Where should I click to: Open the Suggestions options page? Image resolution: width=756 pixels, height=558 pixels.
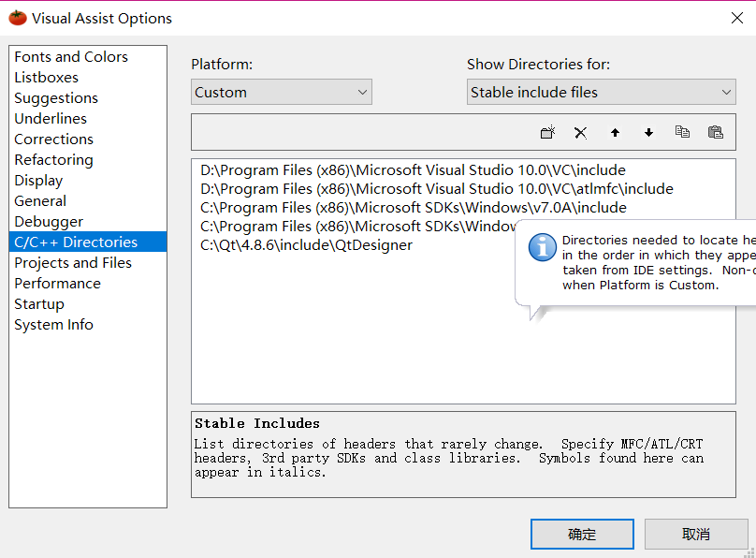[56, 98]
